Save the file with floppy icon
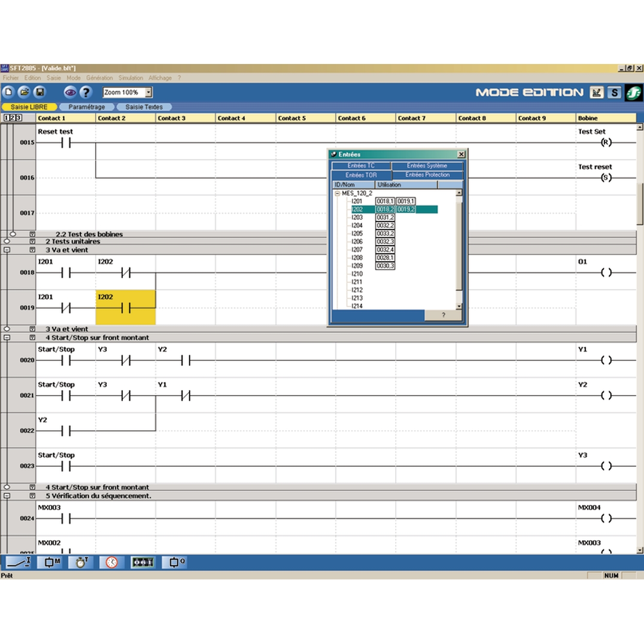Screen dimensions: 644x644 40,92
